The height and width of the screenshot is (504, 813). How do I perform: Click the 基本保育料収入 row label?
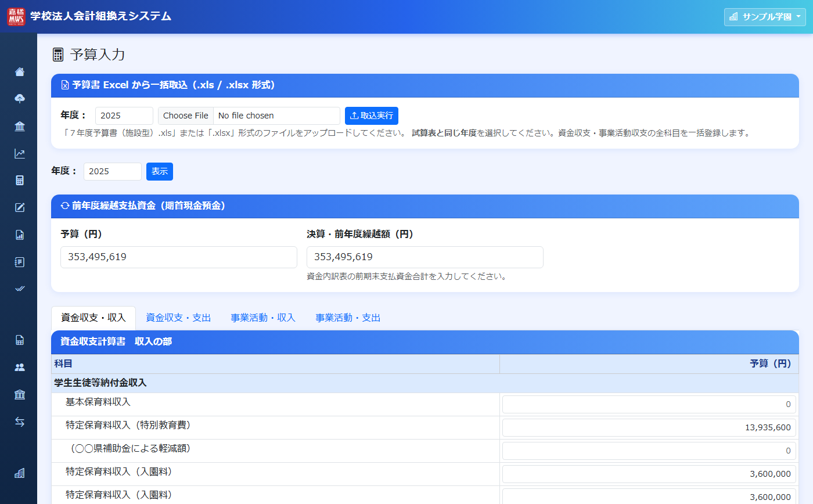(98, 402)
